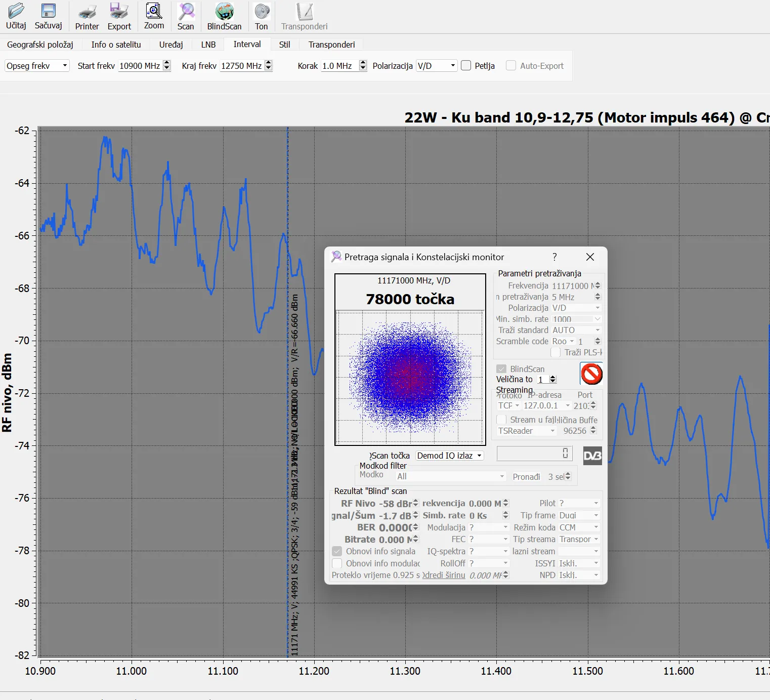Image resolution: width=770 pixels, height=700 pixels.
Task: Click the Odredi širinu link
Action: click(444, 575)
